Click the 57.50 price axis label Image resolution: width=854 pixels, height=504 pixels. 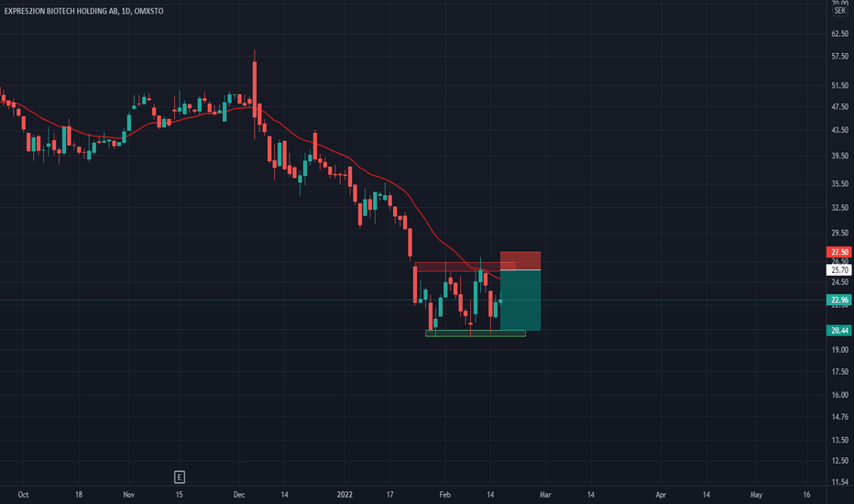pyautogui.click(x=840, y=56)
